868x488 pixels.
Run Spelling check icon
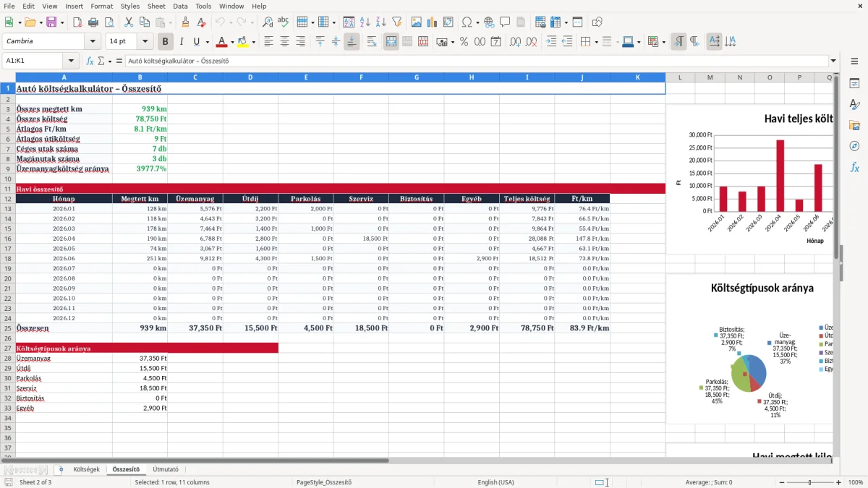pyautogui.click(x=284, y=22)
